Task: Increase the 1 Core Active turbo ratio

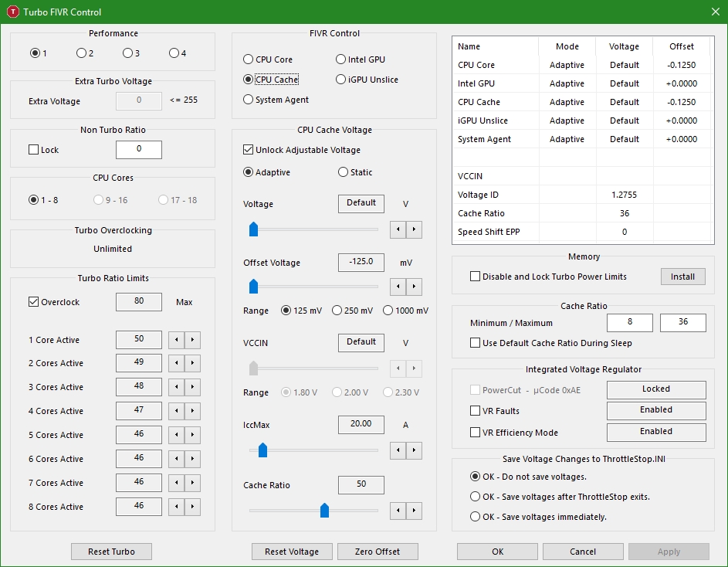Action: [192, 340]
